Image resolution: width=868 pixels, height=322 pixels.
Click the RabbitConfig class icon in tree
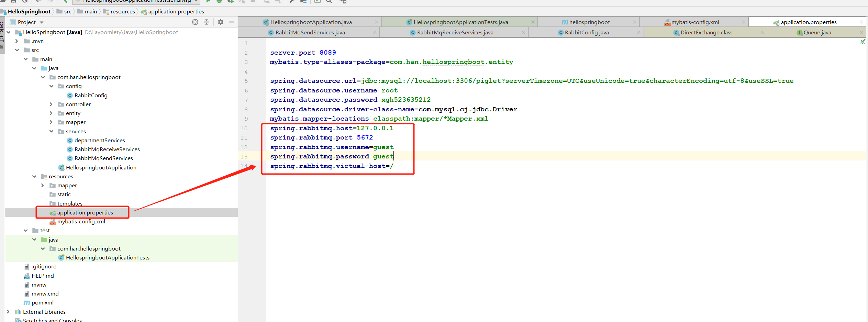pos(69,96)
